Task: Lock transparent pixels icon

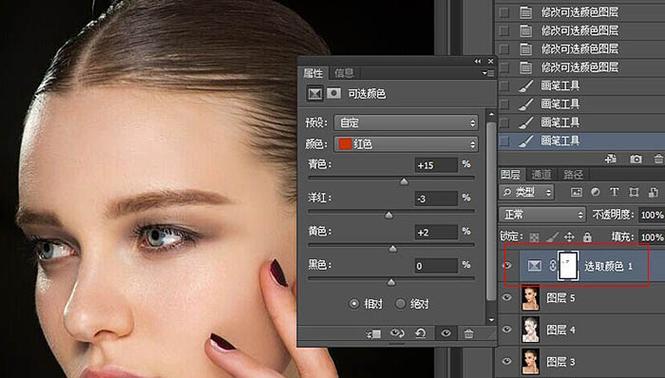Action: (x=534, y=237)
